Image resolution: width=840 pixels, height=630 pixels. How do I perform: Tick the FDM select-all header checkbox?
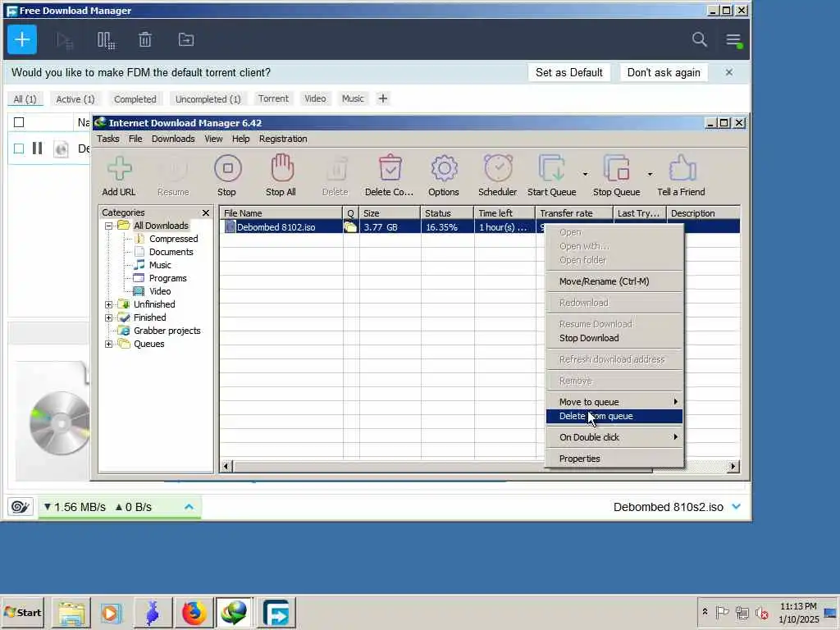(19, 123)
